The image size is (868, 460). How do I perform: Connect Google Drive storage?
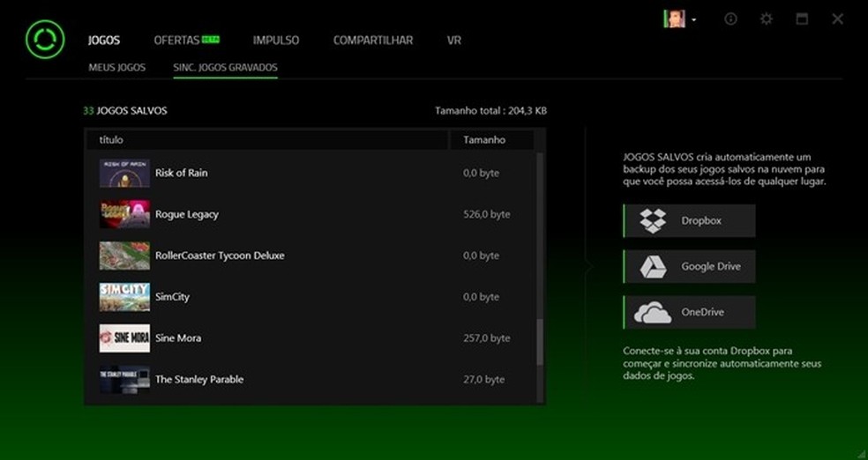689,266
